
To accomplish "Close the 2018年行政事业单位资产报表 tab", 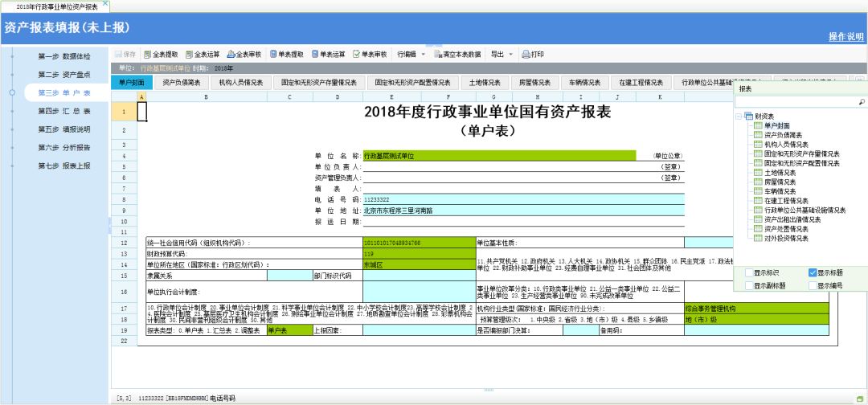I will (x=105, y=3).
